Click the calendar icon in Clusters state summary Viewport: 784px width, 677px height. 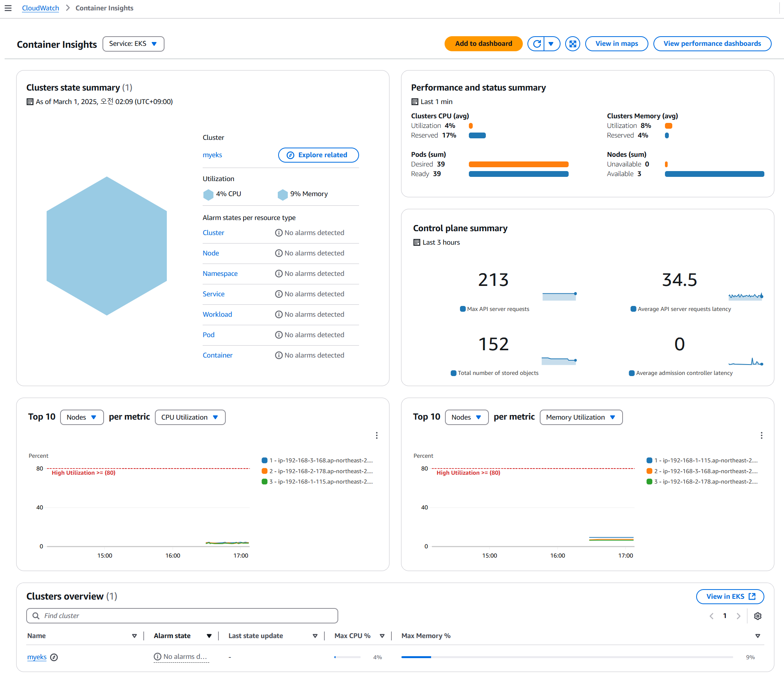click(30, 102)
